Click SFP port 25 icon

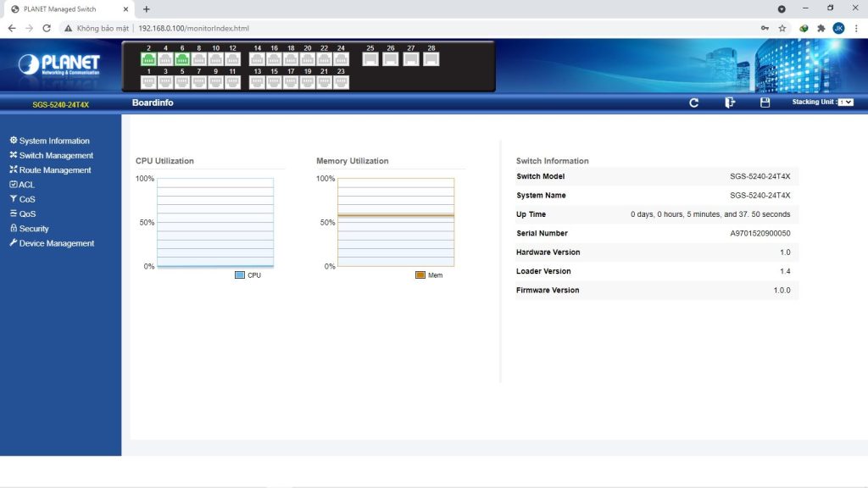point(370,59)
